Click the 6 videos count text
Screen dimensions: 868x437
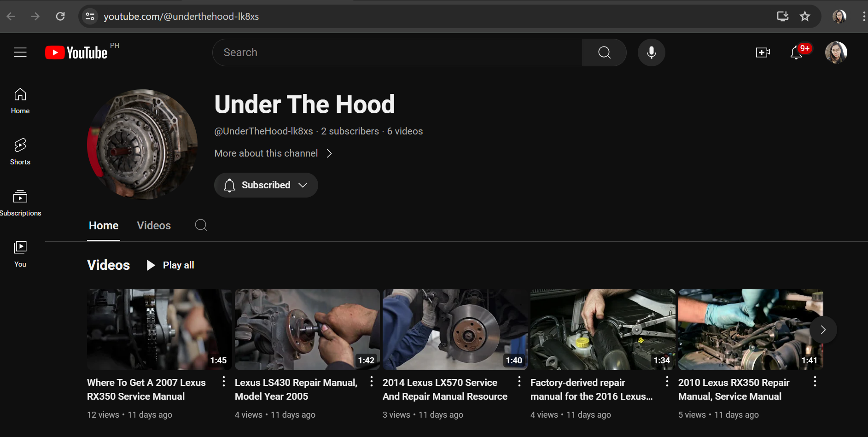click(405, 131)
